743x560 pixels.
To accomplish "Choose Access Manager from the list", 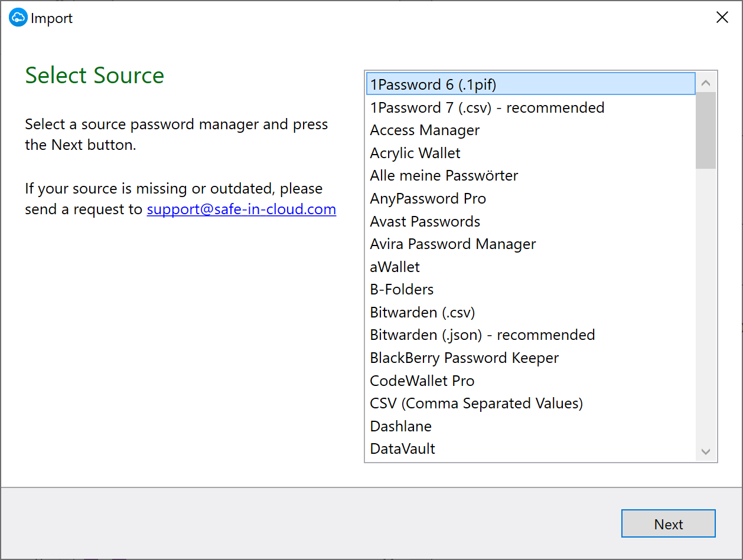I will [530, 130].
